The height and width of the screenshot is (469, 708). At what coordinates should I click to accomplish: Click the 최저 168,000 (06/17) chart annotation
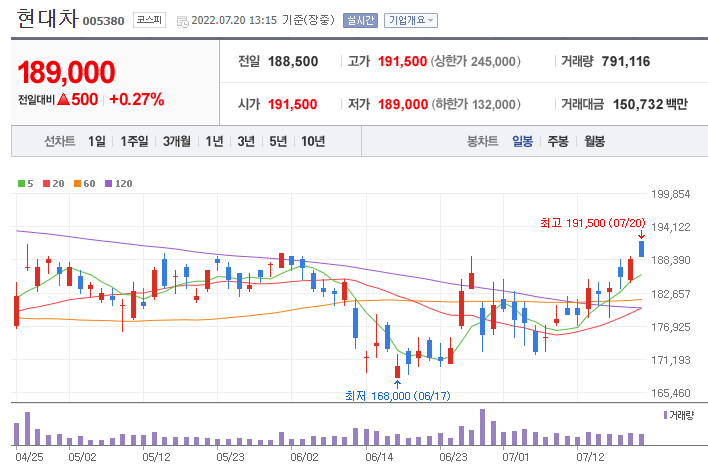click(x=398, y=396)
